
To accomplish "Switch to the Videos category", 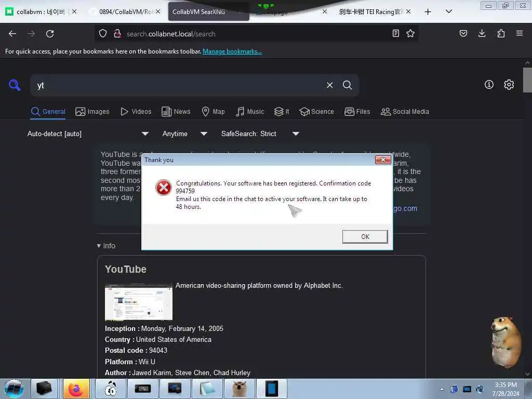I will [136, 112].
